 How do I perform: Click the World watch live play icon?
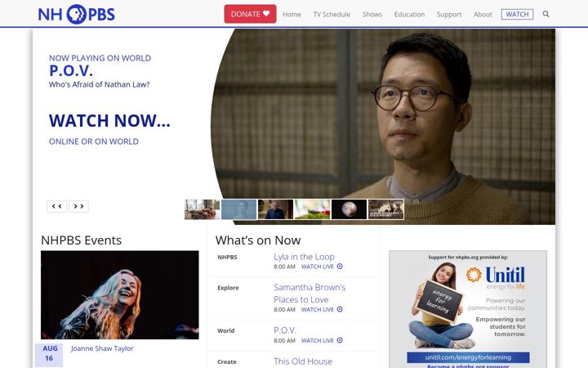[x=340, y=340]
